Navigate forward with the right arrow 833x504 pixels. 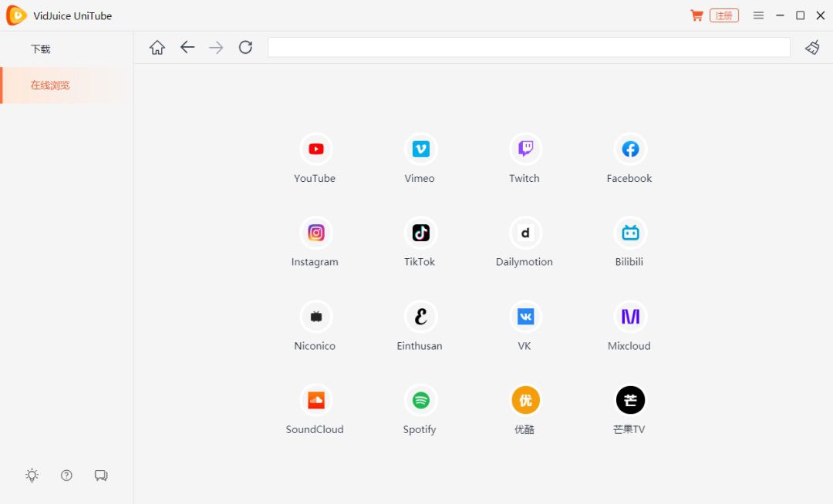pyautogui.click(x=216, y=48)
